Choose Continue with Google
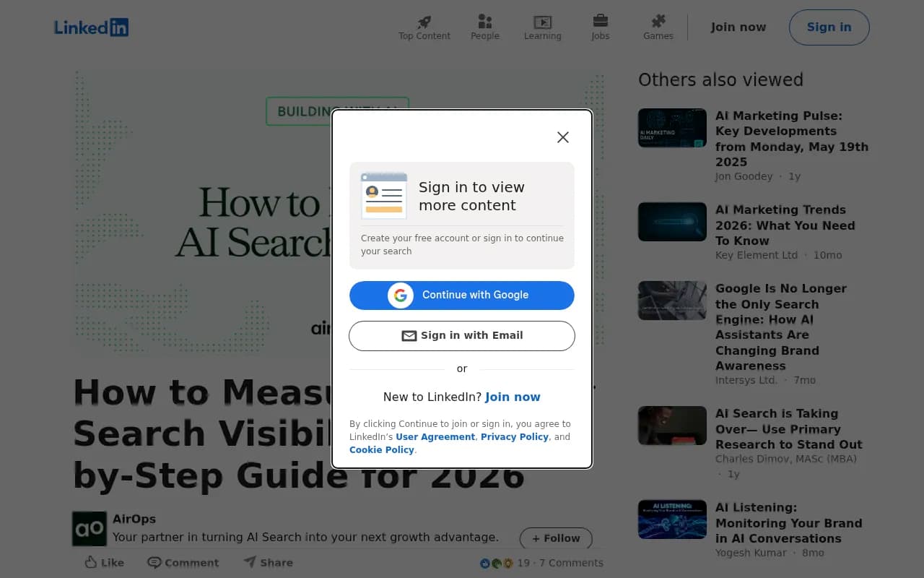Screen dimensions: 924x578 [462, 296]
